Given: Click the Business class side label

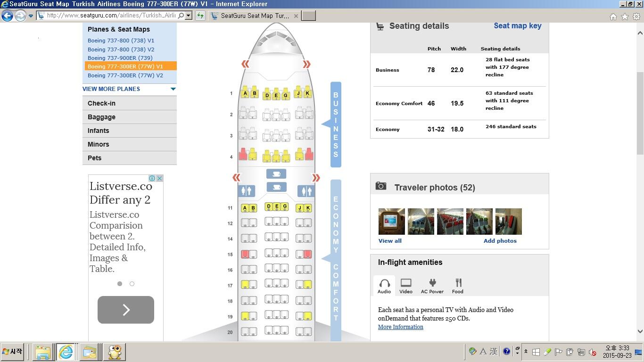Looking at the screenshot, I should pyautogui.click(x=336, y=124).
